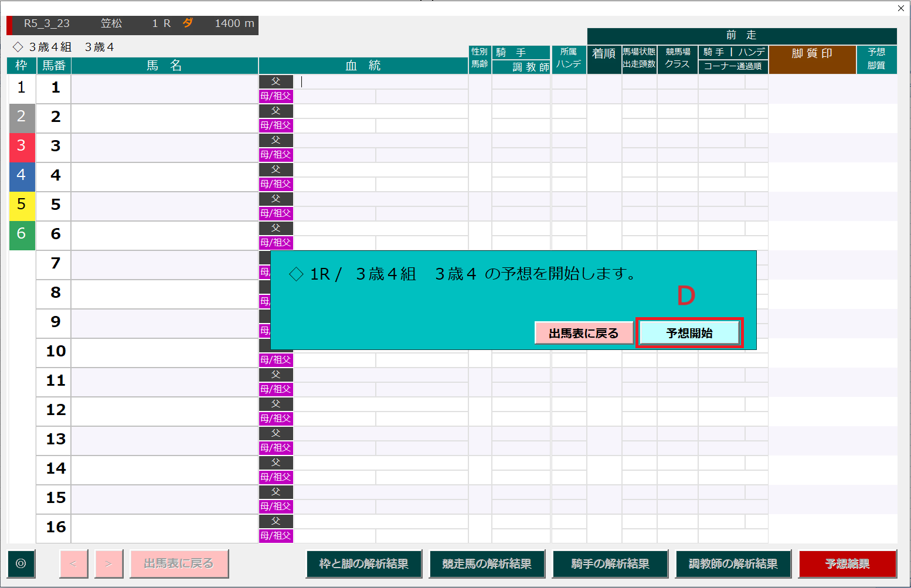Open 枠と脚の解析結果 analysis
The image size is (911, 588).
pos(363,563)
